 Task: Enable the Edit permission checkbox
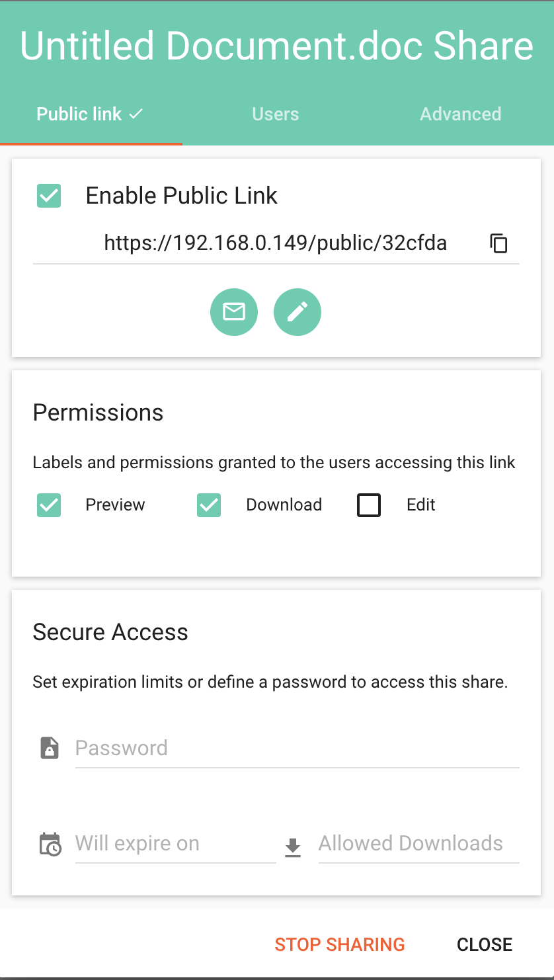point(369,505)
